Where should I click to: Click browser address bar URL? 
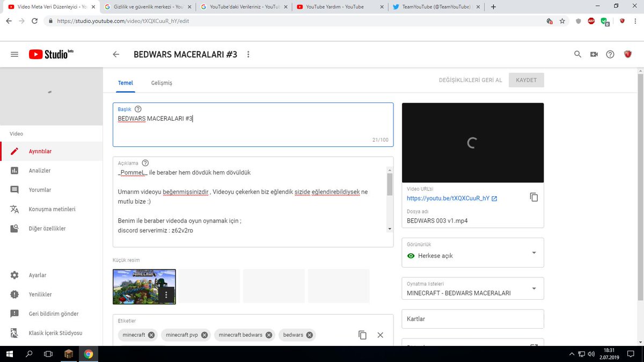tap(123, 21)
